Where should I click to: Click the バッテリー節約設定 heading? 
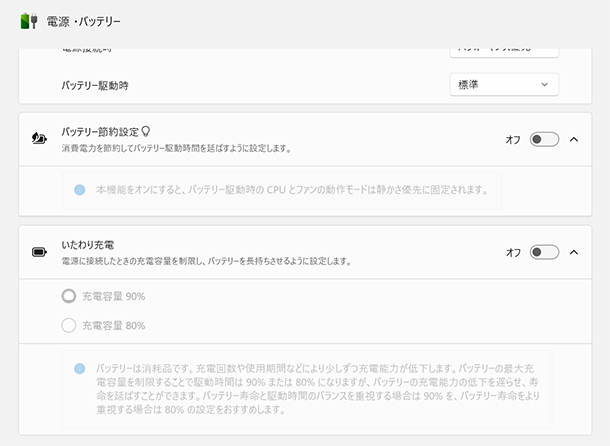tap(100, 132)
